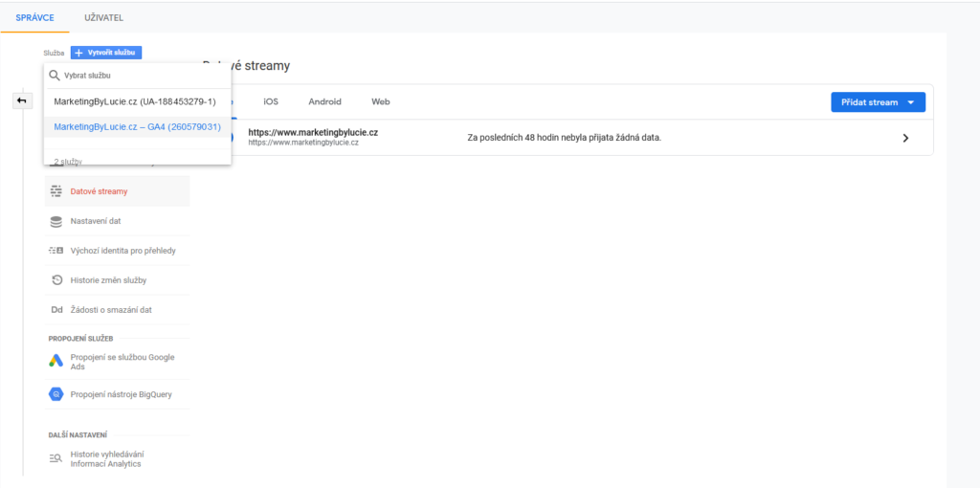
Task: Click the Google Ads logo icon
Action: (x=56, y=361)
